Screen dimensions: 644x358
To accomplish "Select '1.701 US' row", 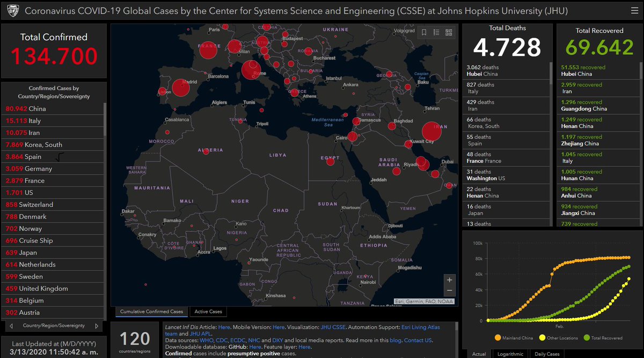I will [x=53, y=193].
